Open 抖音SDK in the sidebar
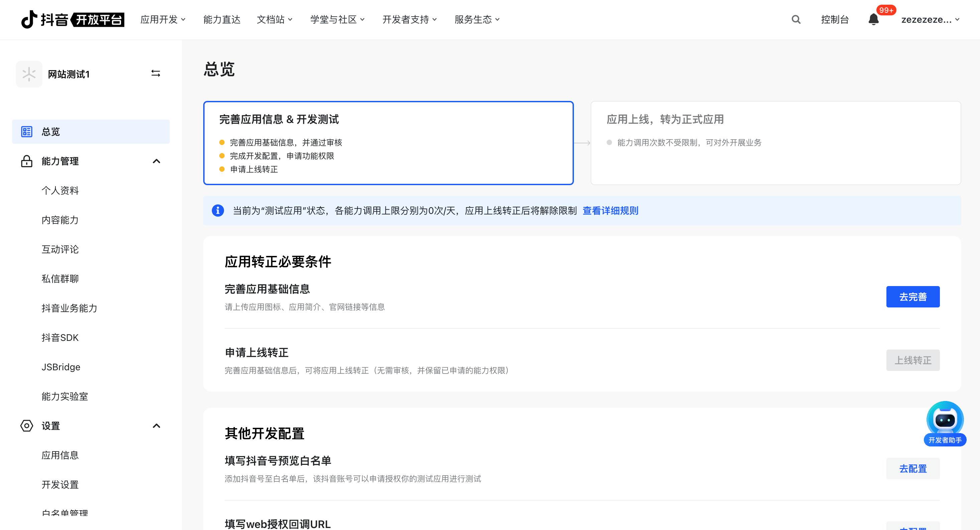The height and width of the screenshot is (530, 980). [60, 338]
